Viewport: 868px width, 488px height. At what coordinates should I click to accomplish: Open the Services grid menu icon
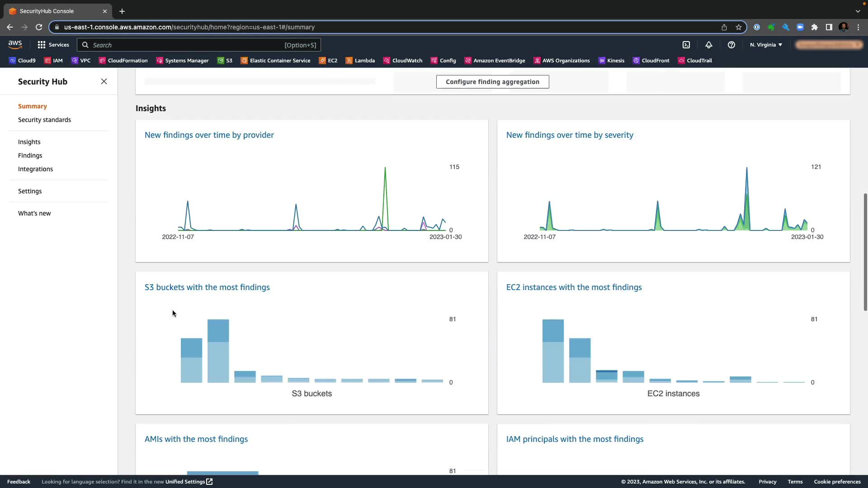click(x=42, y=45)
